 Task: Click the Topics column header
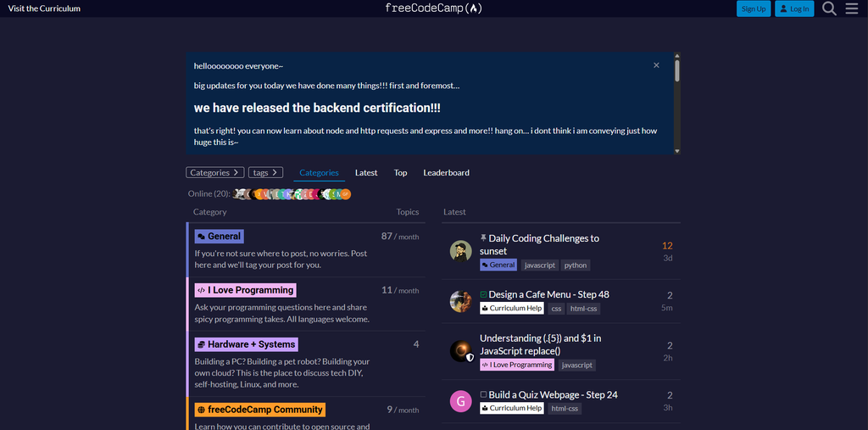click(x=408, y=212)
